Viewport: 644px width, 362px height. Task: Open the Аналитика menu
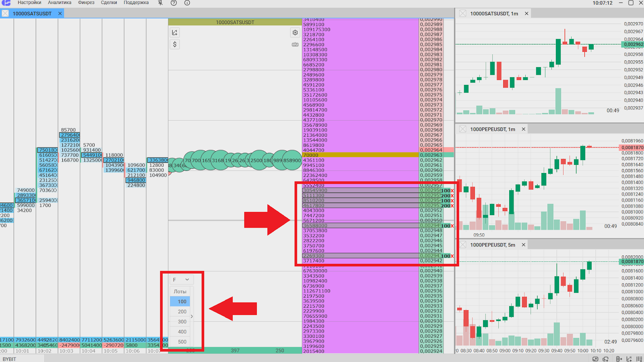[60, 3]
